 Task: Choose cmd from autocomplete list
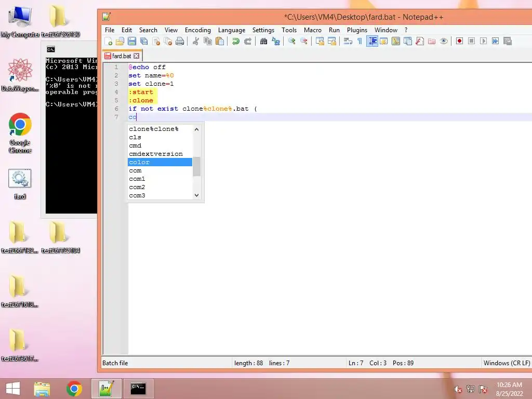coord(160,145)
